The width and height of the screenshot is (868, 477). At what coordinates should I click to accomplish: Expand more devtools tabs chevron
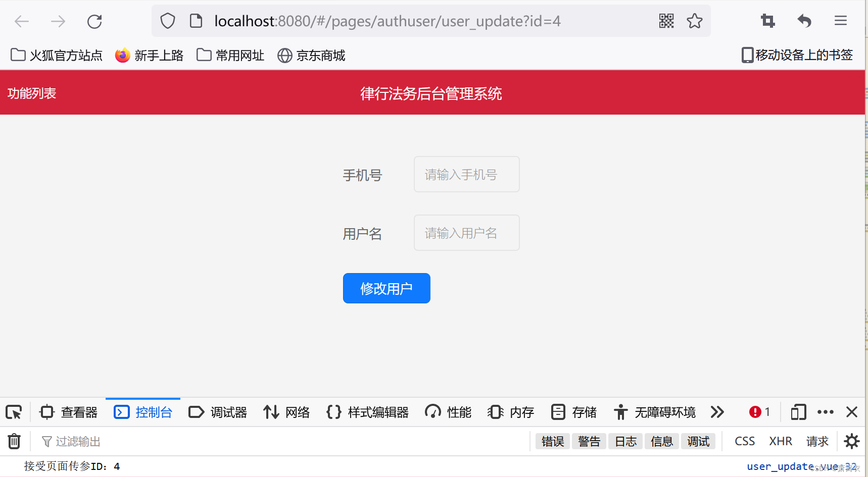(x=717, y=412)
